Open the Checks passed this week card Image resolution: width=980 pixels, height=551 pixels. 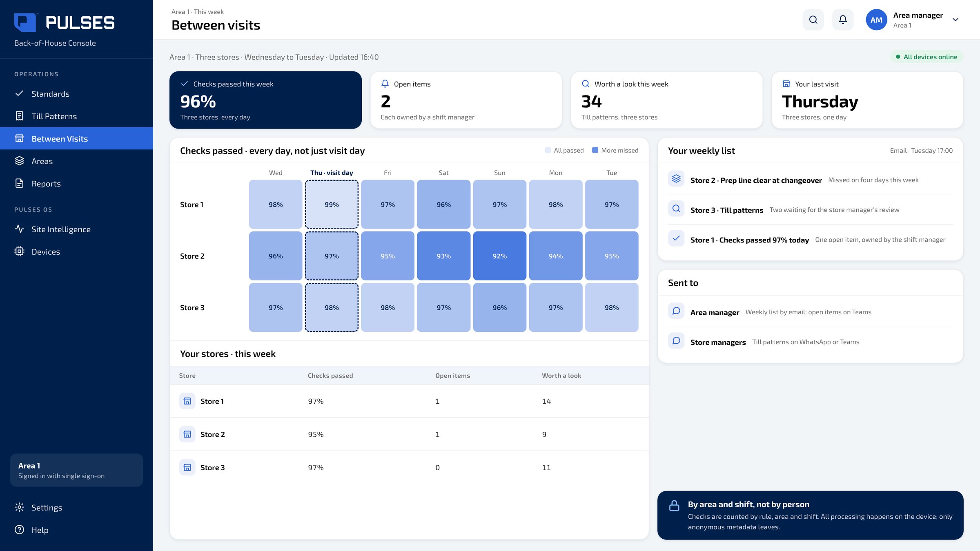click(265, 100)
